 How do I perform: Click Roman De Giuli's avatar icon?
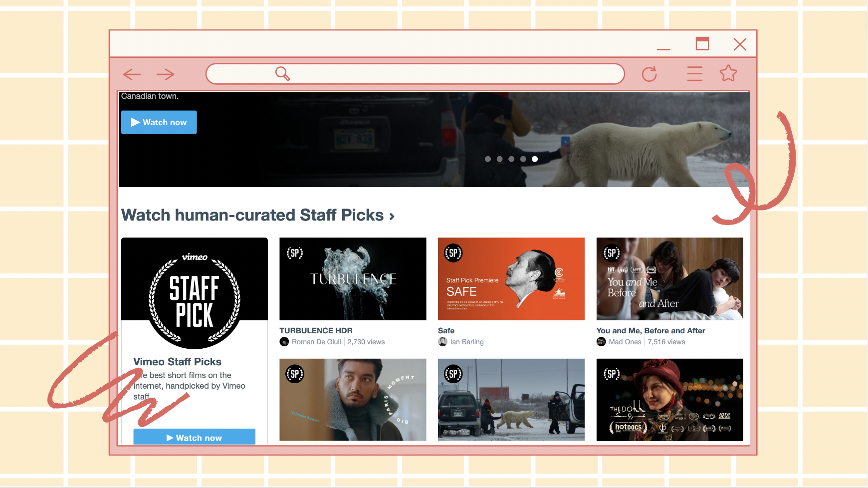pyautogui.click(x=284, y=342)
